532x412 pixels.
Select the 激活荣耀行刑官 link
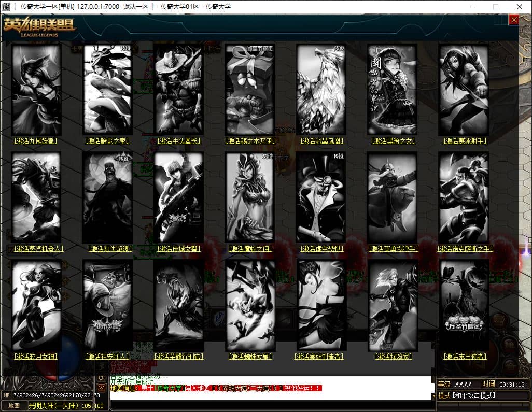pyautogui.click(x=179, y=357)
